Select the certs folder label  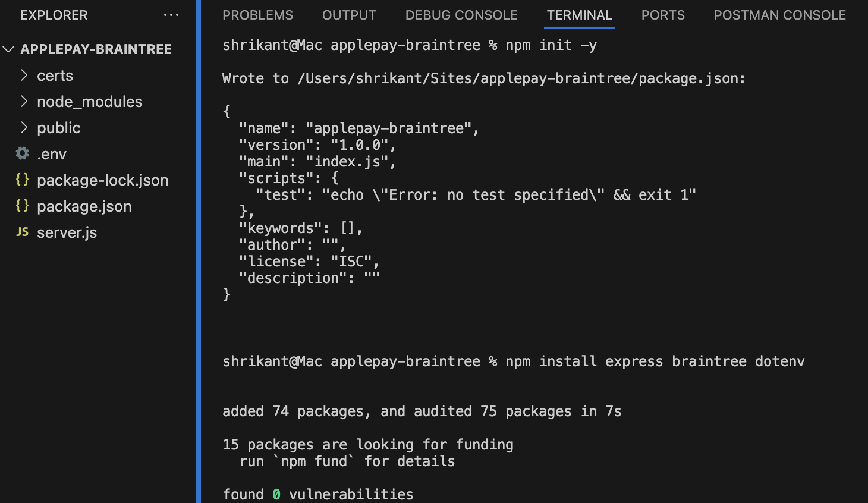55,76
